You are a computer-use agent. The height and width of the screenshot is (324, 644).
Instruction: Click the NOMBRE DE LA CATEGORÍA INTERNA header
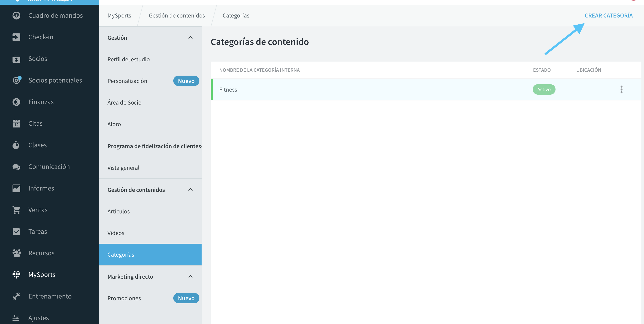coord(259,70)
